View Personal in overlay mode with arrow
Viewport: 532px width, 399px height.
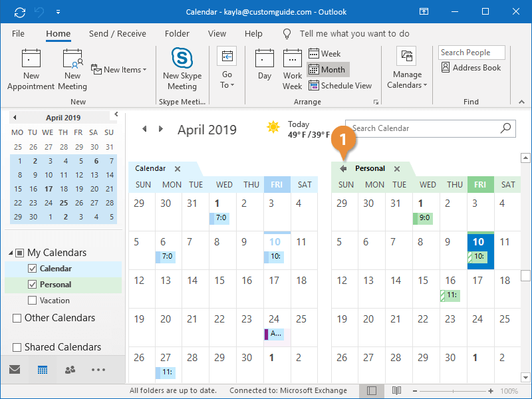[343, 168]
